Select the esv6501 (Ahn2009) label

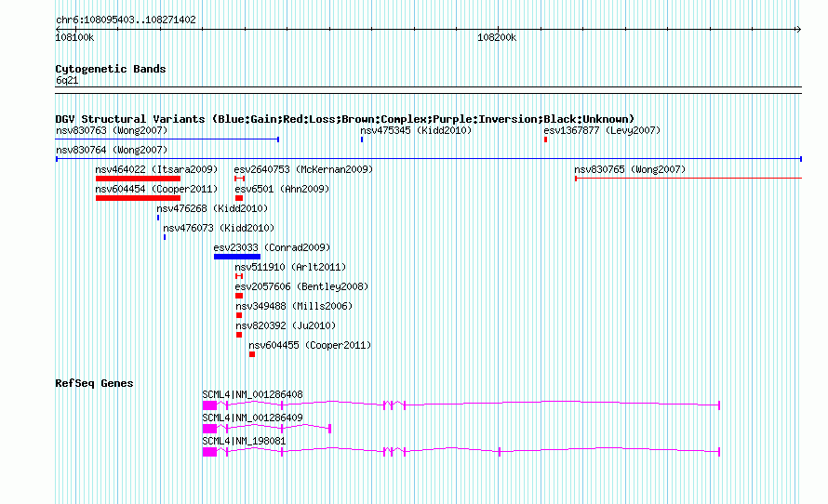tap(282, 189)
